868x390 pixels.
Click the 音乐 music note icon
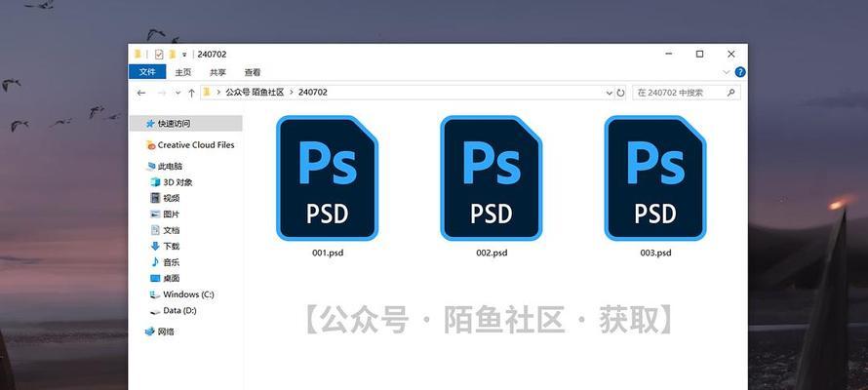155,262
